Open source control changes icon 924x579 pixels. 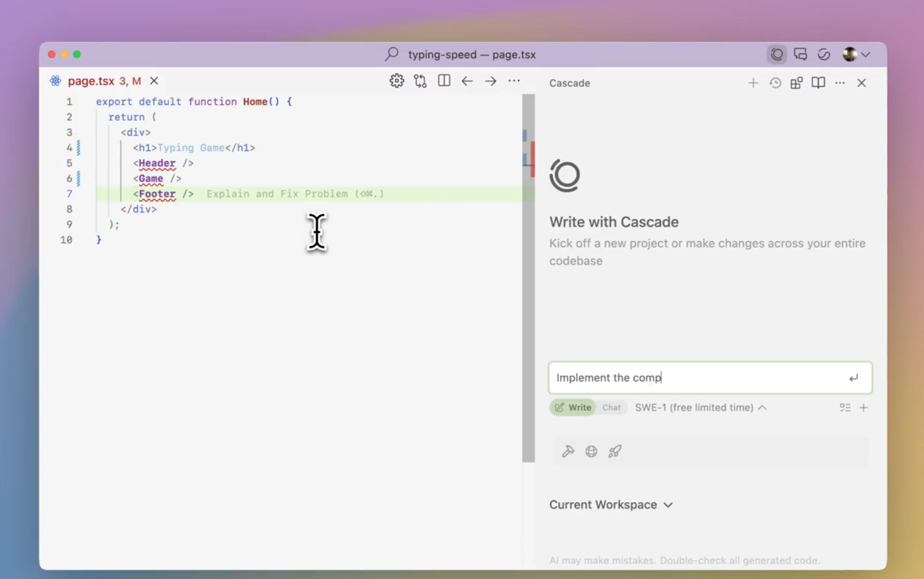[420, 81]
